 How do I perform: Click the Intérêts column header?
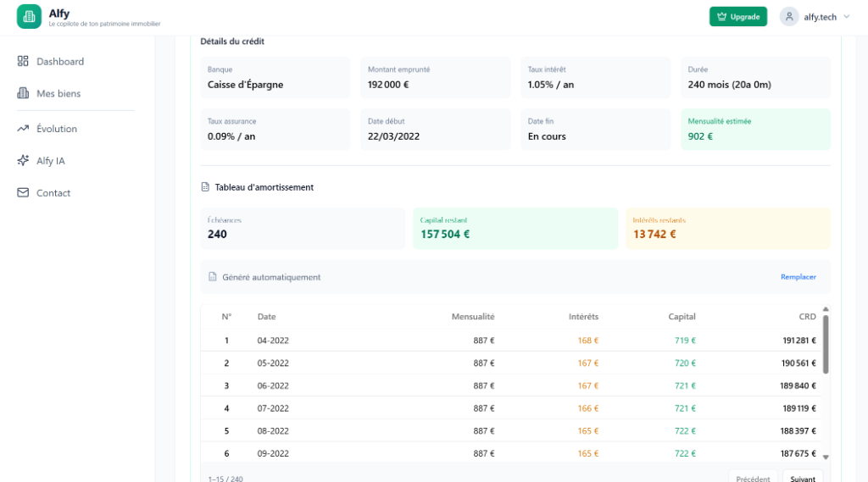(583, 317)
